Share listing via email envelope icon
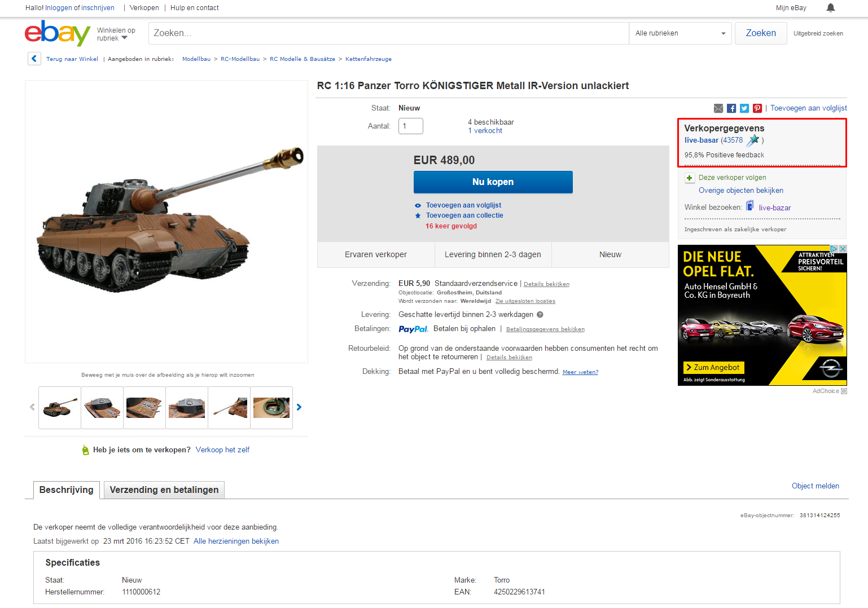Screen dimensions: 868x608 coord(718,108)
